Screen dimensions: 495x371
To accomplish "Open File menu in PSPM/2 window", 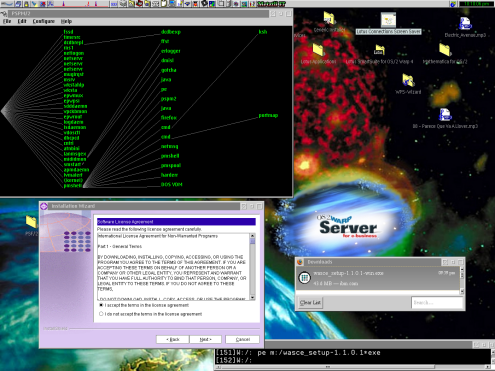I will coord(7,21).
